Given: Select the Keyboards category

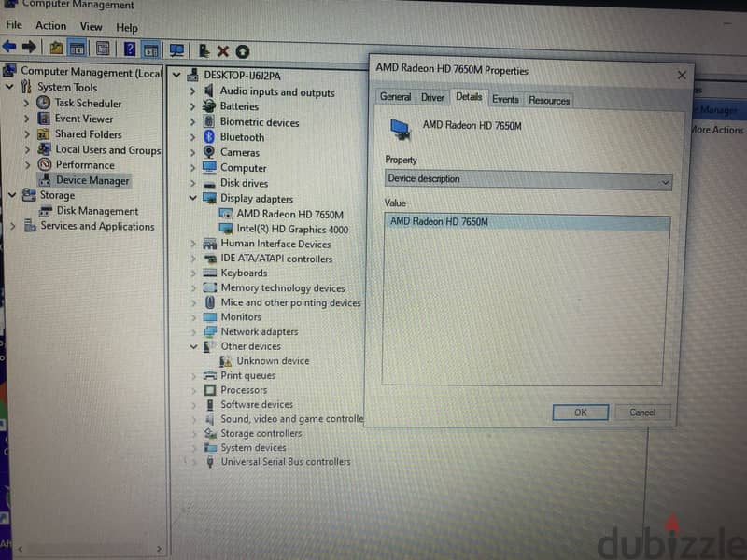Looking at the screenshot, I should pyautogui.click(x=244, y=273).
